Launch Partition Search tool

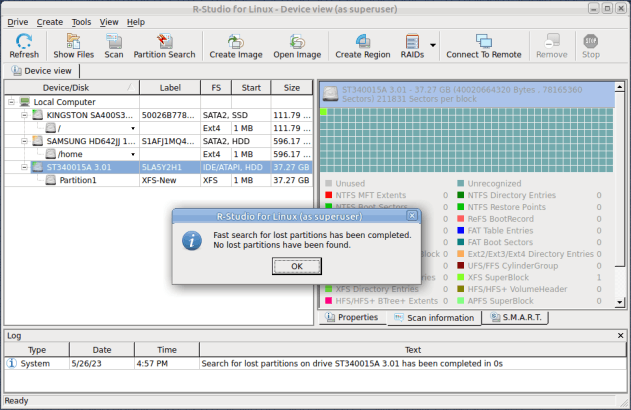[164, 46]
